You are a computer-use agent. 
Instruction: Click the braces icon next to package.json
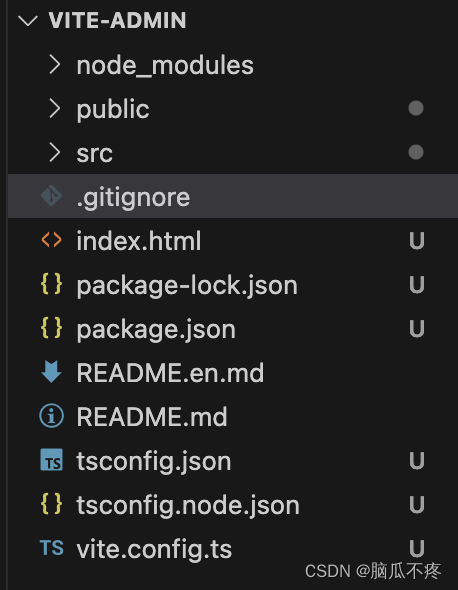coord(51,328)
